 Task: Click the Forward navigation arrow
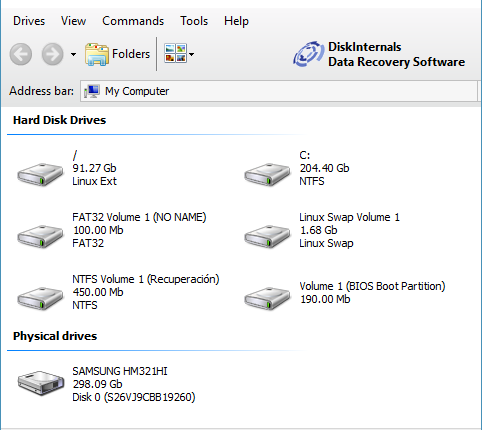click(53, 54)
